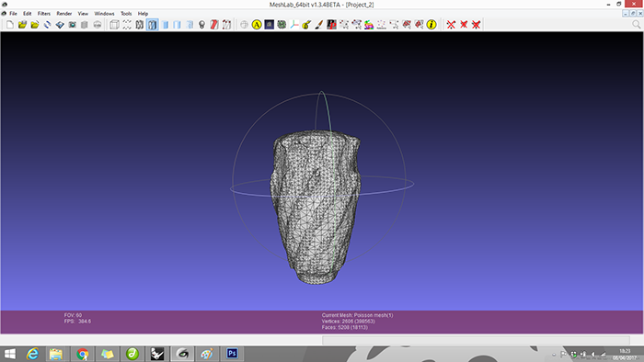Toggle flat lines render mode

click(x=165, y=25)
